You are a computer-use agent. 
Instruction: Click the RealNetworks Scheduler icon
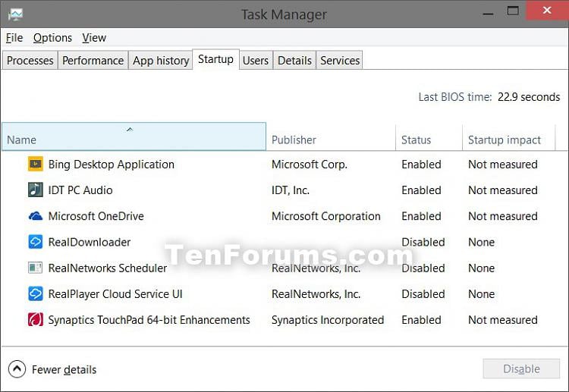tap(36, 268)
